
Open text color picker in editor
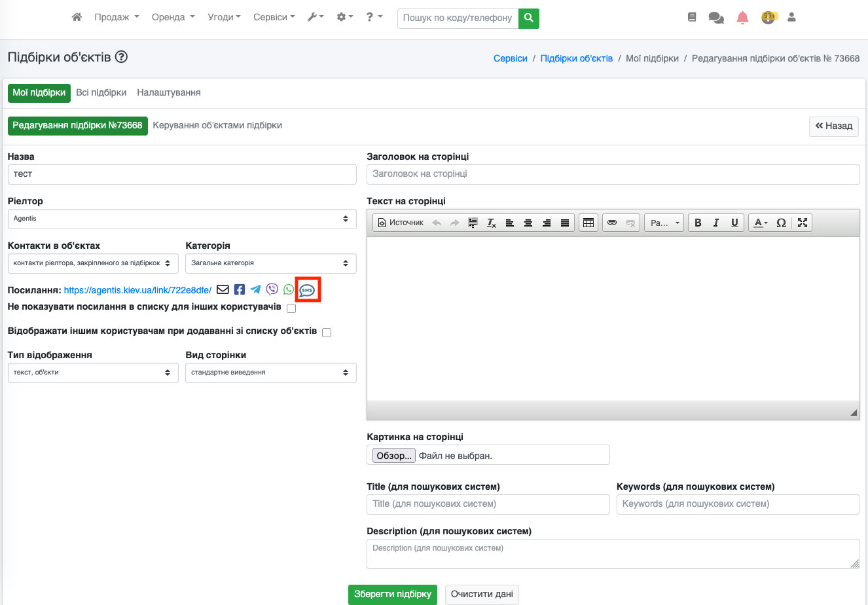click(760, 223)
